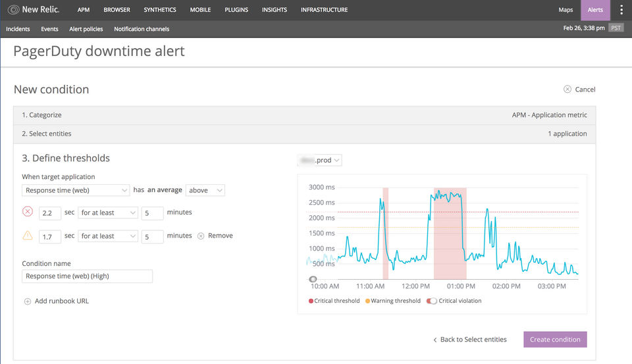Click the '1 application' summary text
Image resolution: width=632 pixels, height=364 pixels.
click(x=567, y=134)
